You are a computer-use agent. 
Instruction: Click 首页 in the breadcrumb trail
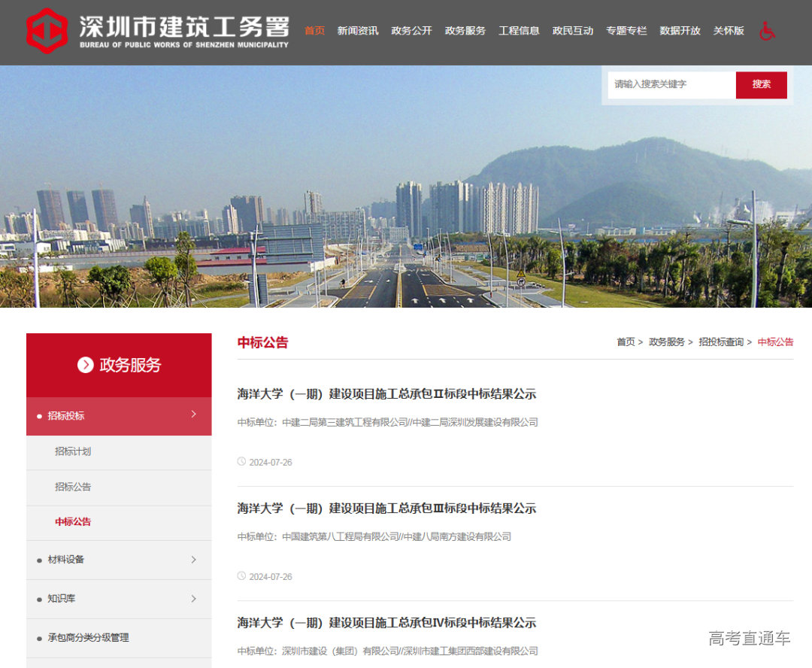tap(626, 342)
